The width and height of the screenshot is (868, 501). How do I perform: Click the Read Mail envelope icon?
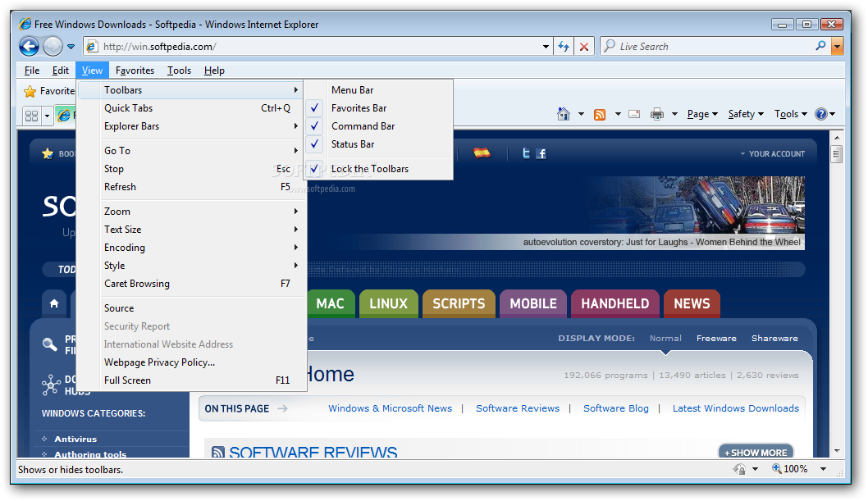tap(634, 114)
